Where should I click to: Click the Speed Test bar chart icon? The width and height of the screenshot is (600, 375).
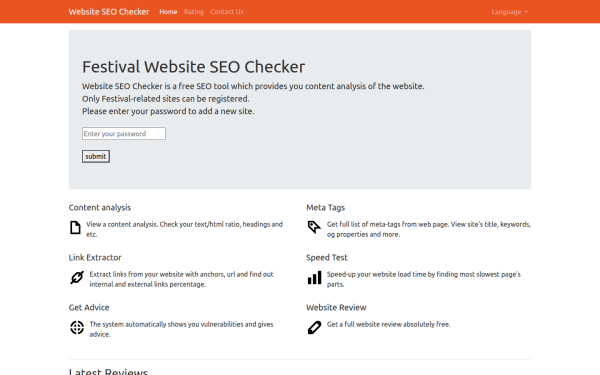point(315,277)
